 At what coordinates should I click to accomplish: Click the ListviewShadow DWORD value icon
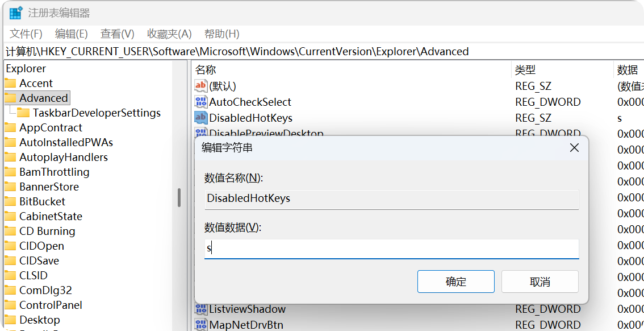pos(200,309)
